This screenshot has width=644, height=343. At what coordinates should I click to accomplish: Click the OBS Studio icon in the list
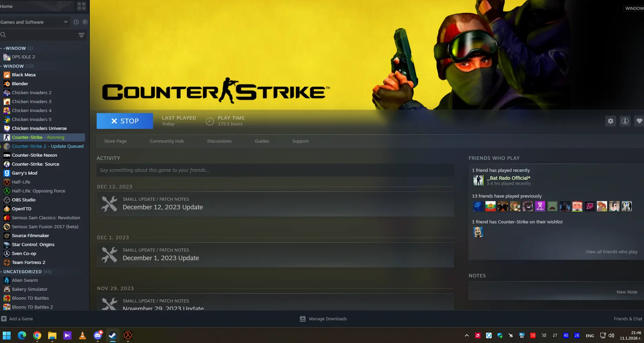(7, 200)
